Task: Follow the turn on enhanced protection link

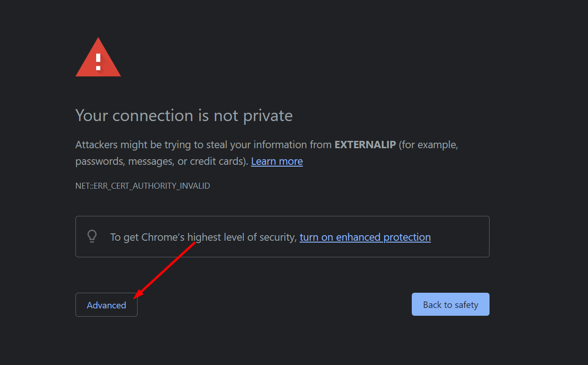Action: pyautogui.click(x=365, y=237)
